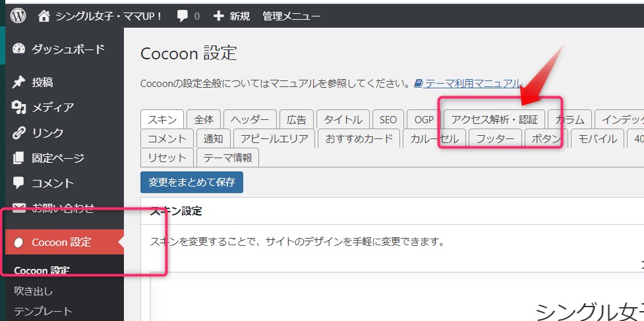Screen dimensions: 644x321
Task: Go to ダッシュボード in sidebar
Action: click(68, 49)
